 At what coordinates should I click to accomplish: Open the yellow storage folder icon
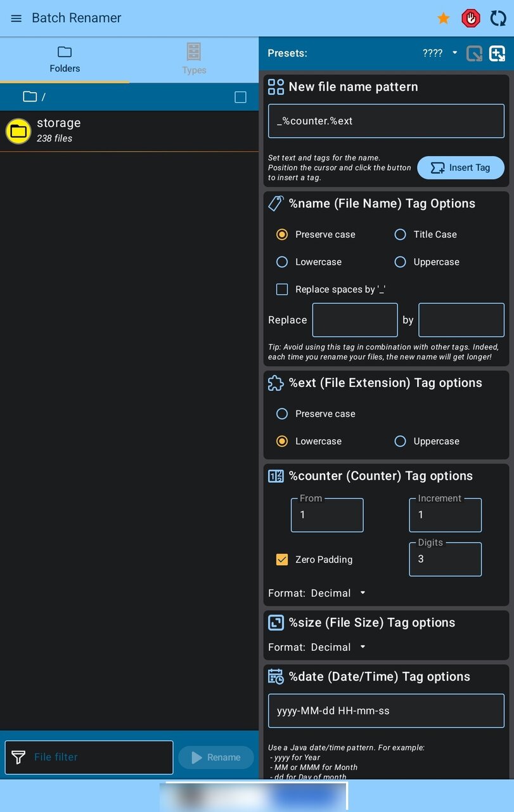pos(18,131)
